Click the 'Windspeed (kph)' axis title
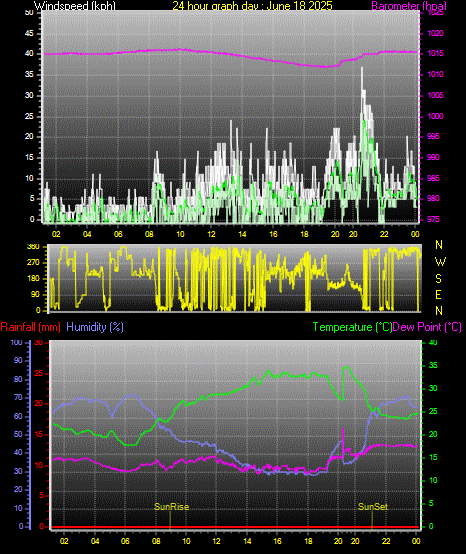 click(75, 6)
